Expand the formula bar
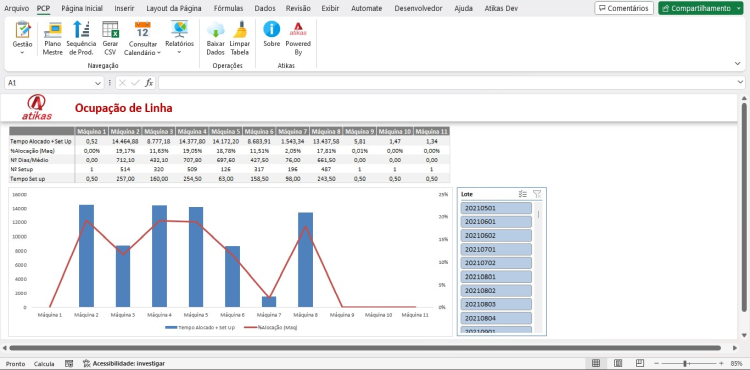Viewport: 750px width, 370px height. 740,83
